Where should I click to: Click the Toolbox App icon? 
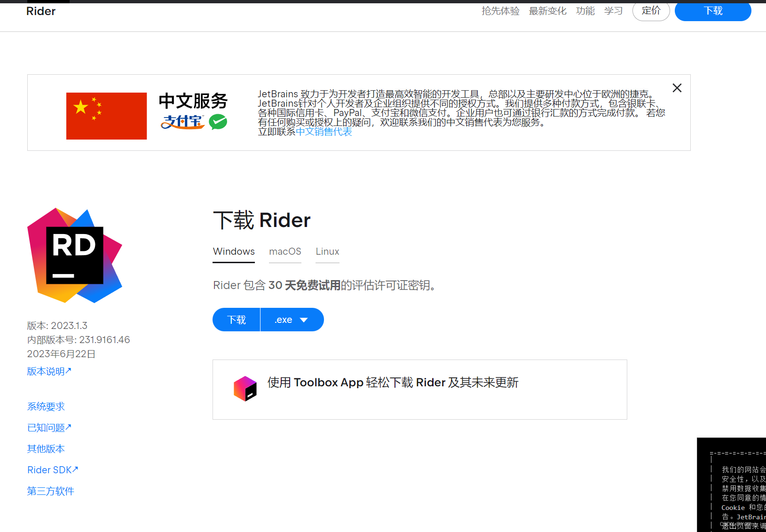point(245,388)
